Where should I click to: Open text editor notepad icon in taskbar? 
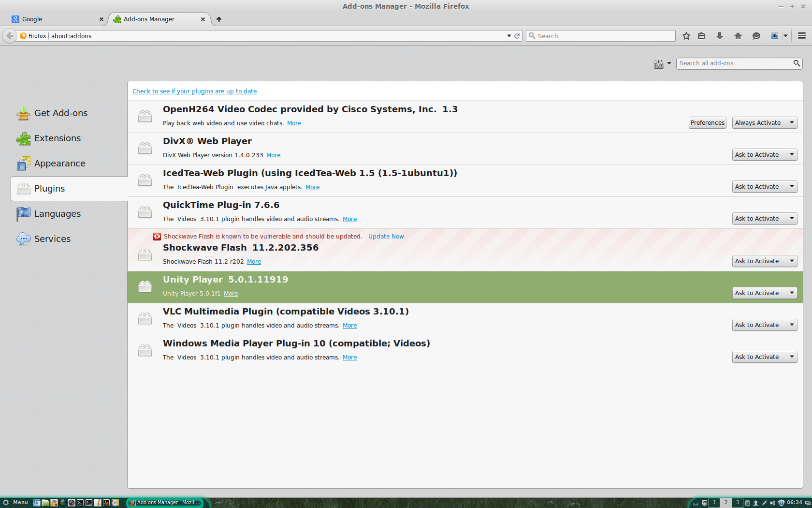pos(98,503)
